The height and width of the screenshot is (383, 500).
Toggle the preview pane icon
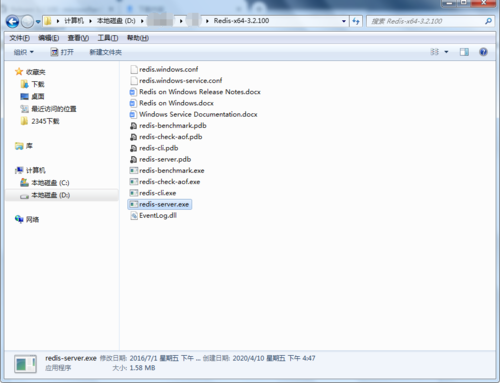pos(464,52)
